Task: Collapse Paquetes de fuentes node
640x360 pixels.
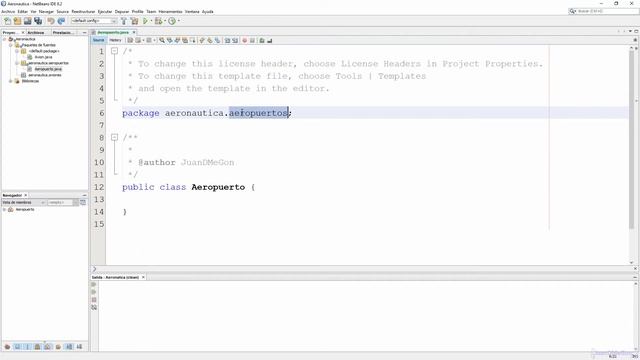Action: click(x=11, y=45)
